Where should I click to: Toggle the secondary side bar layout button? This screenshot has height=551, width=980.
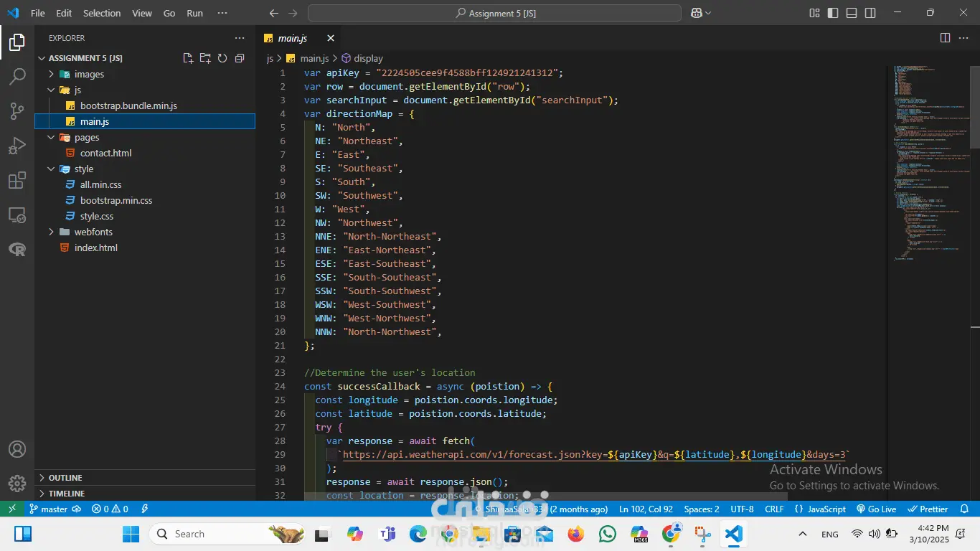click(x=870, y=13)
